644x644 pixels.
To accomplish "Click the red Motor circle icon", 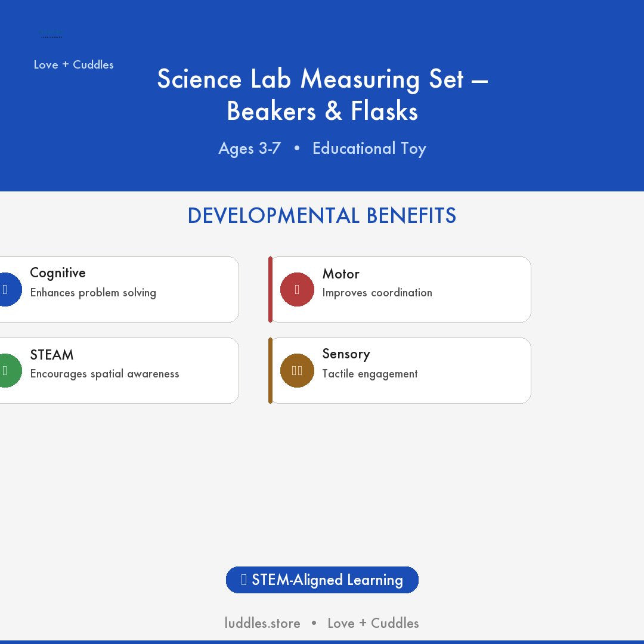I will tap(297, 290).
